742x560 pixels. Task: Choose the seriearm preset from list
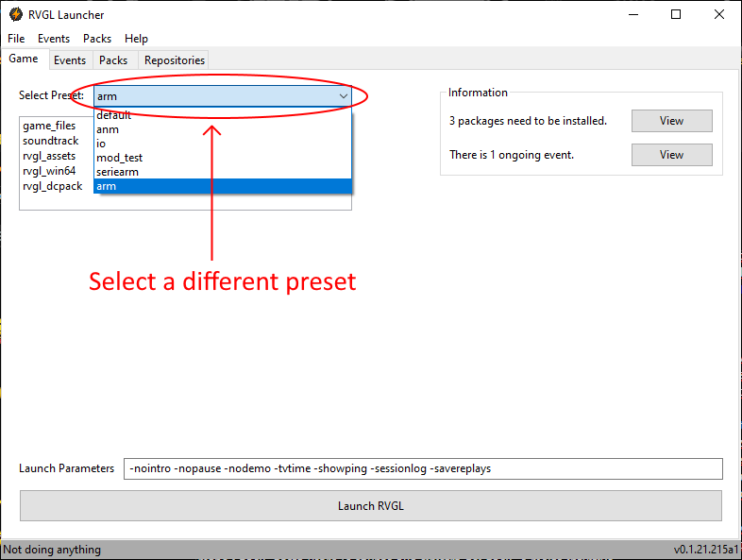(x=223, y=172)
